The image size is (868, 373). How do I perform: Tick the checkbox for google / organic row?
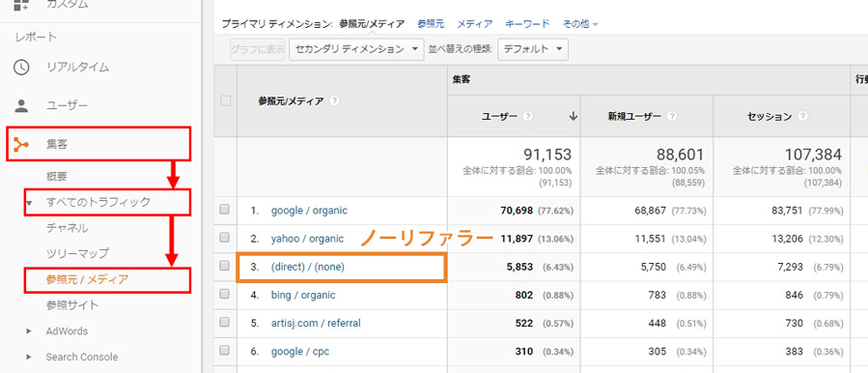pyautogui.click(x=224, y=210)
